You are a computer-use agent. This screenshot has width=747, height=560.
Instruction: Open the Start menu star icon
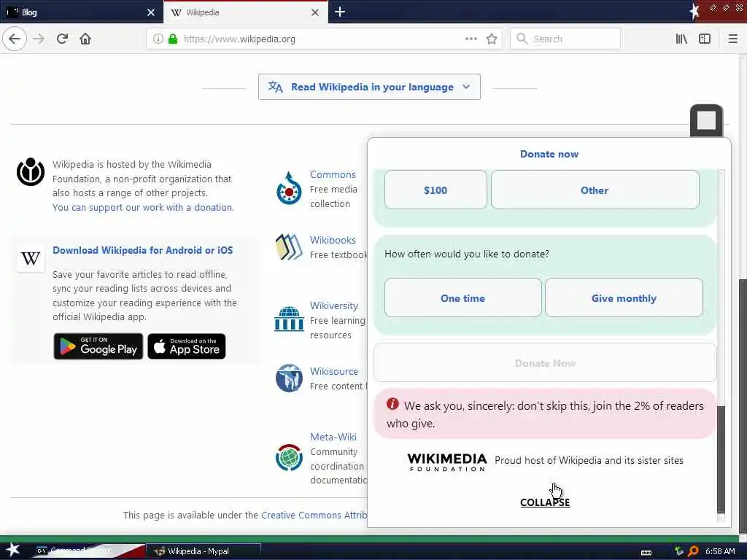13,551
